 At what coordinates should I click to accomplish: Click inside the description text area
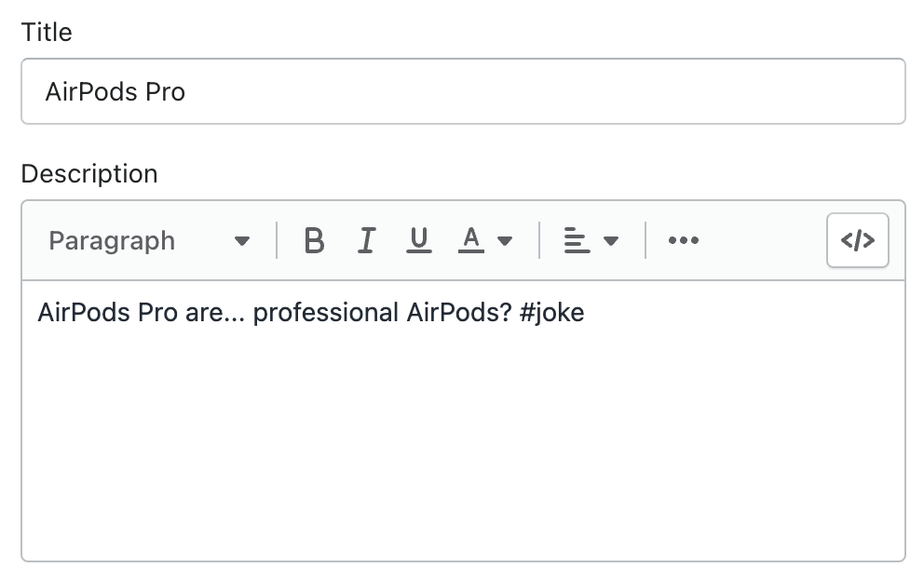pos(462,419)
